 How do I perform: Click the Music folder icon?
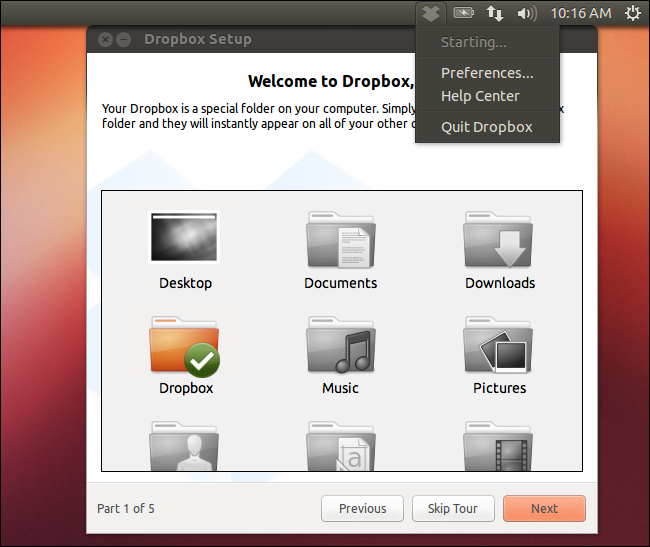pyautogui.click(x=341, y=345)
